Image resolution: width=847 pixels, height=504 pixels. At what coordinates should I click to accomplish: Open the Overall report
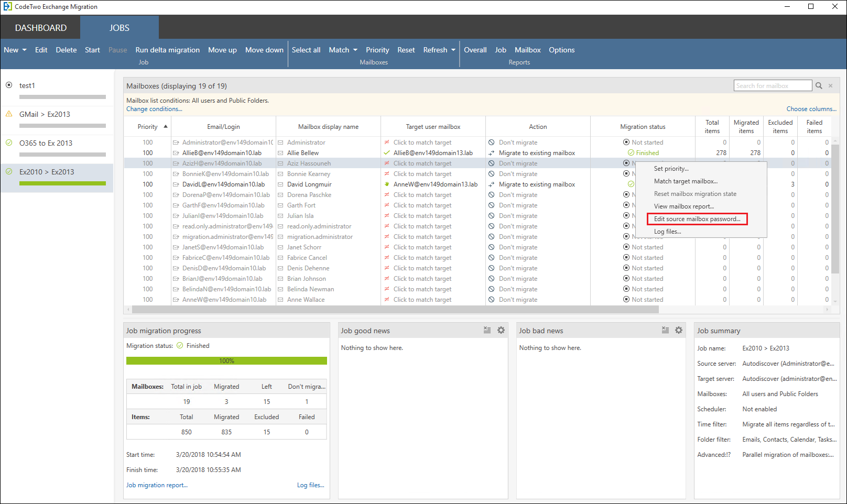pyautogui.click(x=475, y=50)
